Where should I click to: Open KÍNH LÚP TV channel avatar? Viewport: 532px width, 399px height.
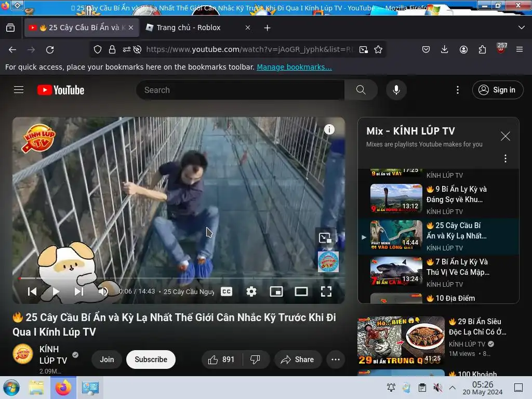click(x=23, y=354)
